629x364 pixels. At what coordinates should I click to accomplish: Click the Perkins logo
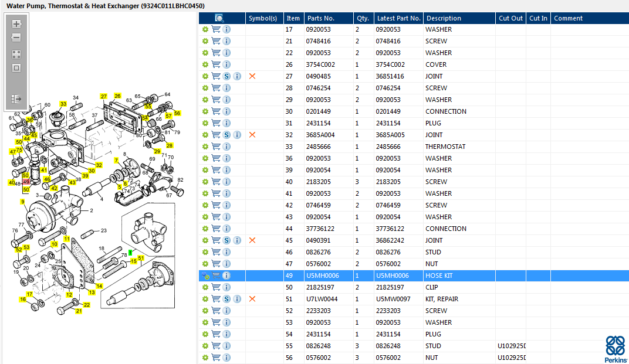616,349
